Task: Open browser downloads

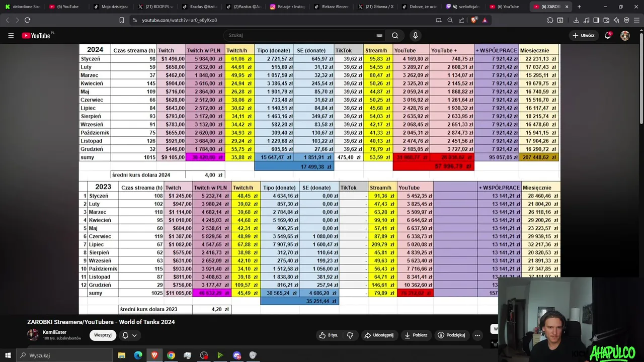Action: click(576, 20)
